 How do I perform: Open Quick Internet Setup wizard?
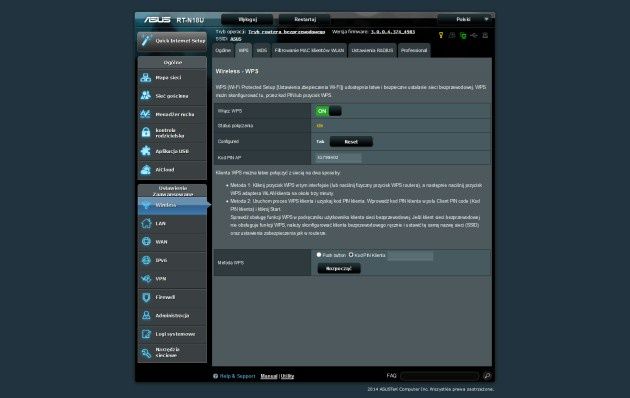coord(172,41)
